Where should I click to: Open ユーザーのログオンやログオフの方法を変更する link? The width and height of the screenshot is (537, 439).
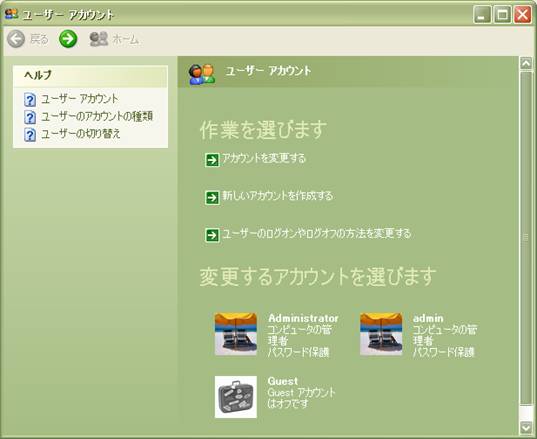click(316, 234)
